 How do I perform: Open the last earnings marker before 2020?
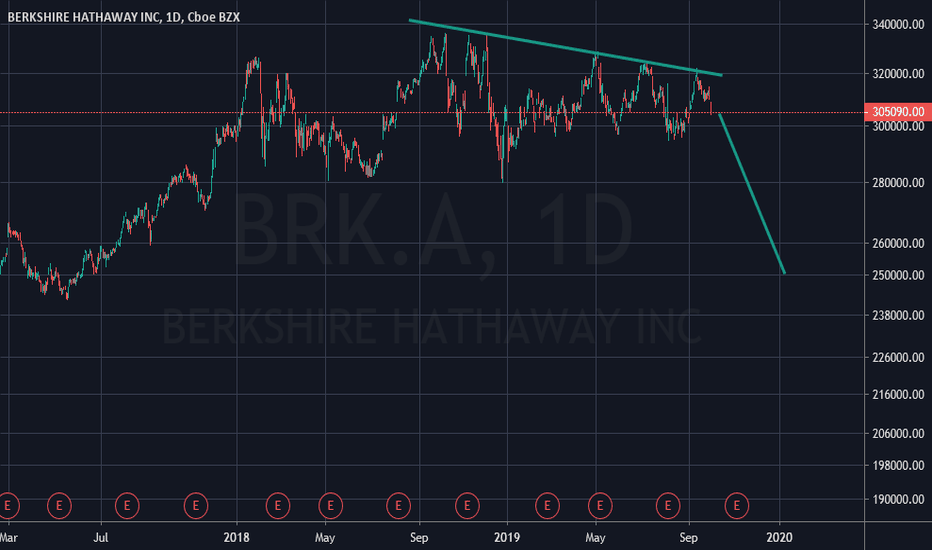point(736,506)
